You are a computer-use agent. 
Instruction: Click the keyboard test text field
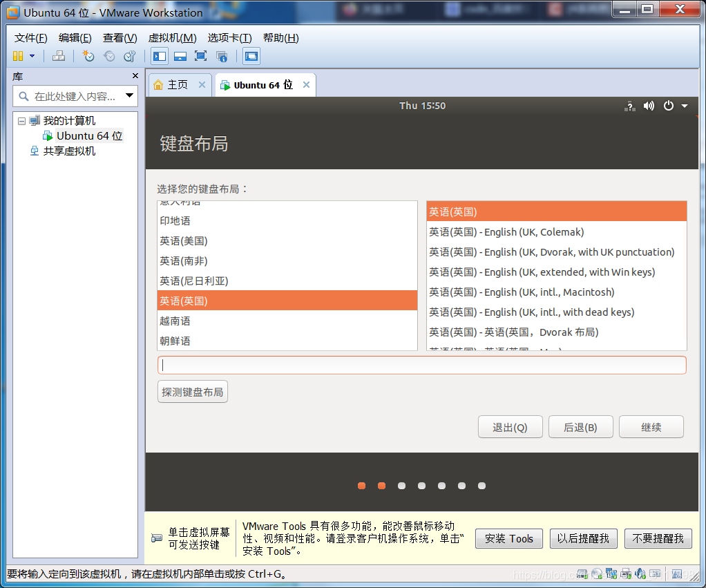point(422,365)
